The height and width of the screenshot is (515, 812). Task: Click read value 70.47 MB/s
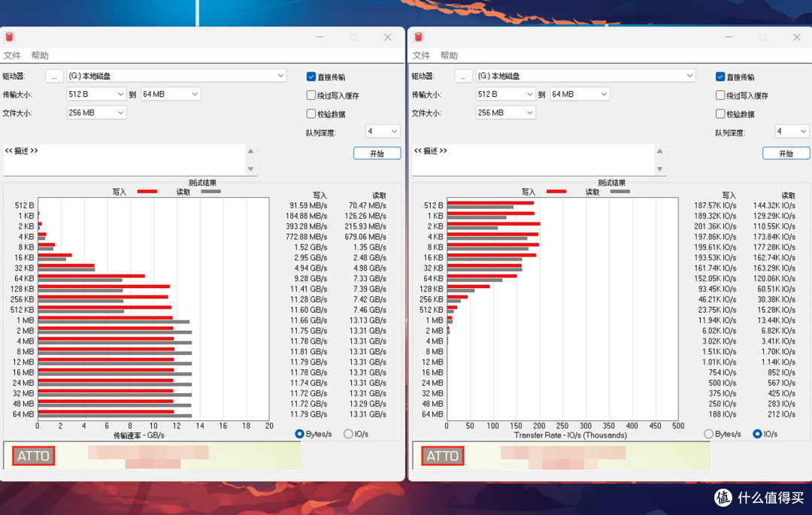(367, 205)
